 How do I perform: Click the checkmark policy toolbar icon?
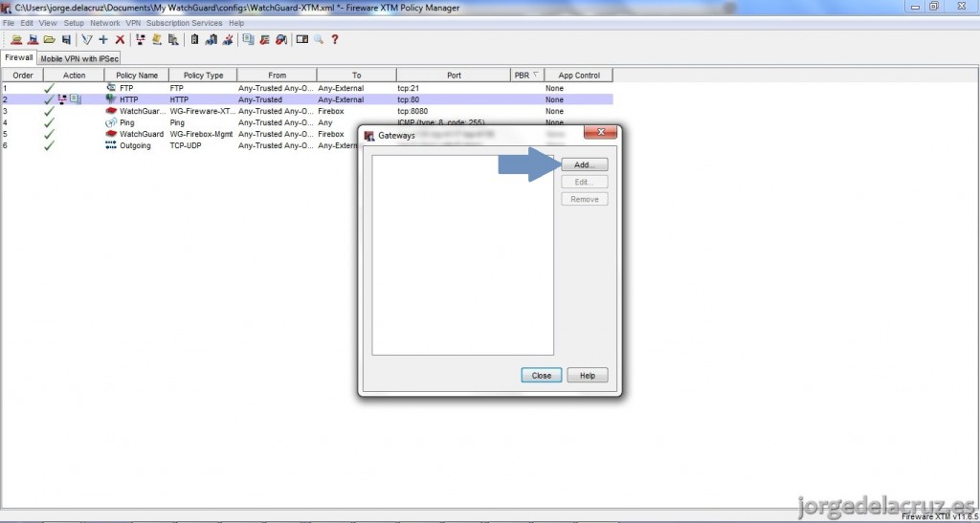click(87, 39)
